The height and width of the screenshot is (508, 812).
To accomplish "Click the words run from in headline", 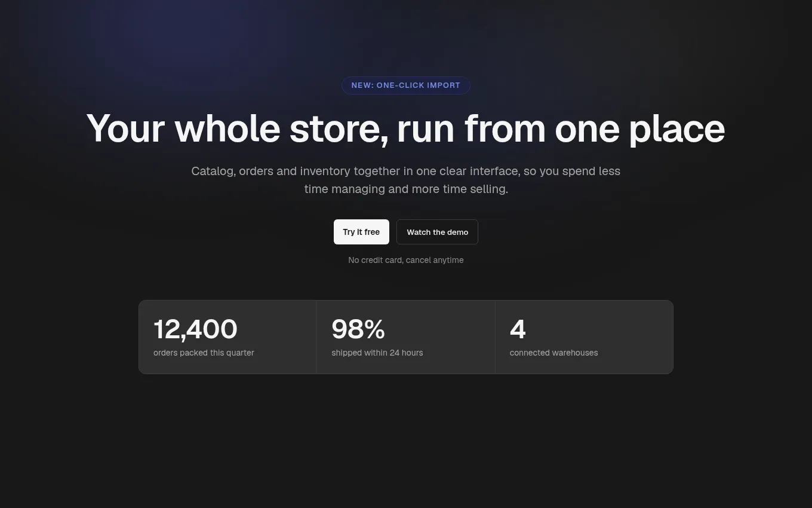I will 471,128.
